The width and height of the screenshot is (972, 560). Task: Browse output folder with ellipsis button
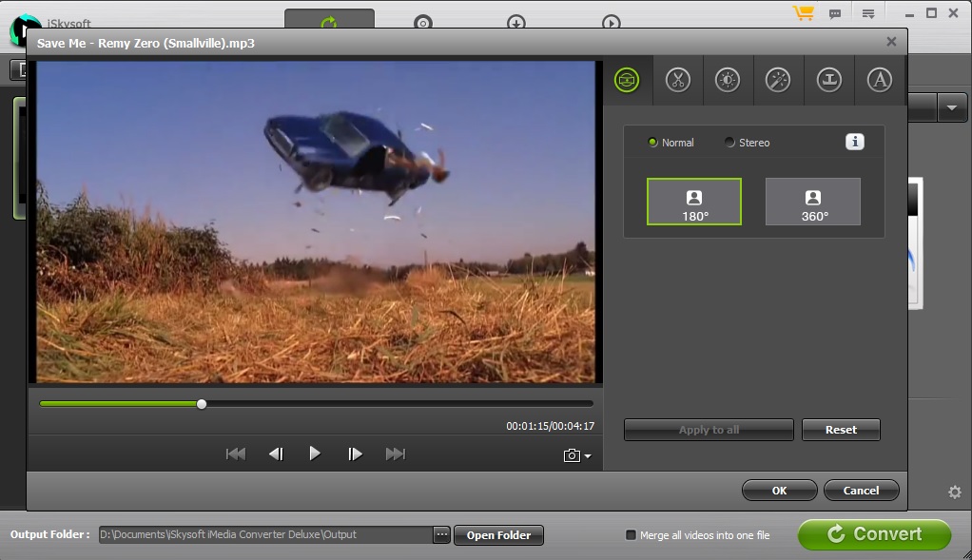coord(441,534)
